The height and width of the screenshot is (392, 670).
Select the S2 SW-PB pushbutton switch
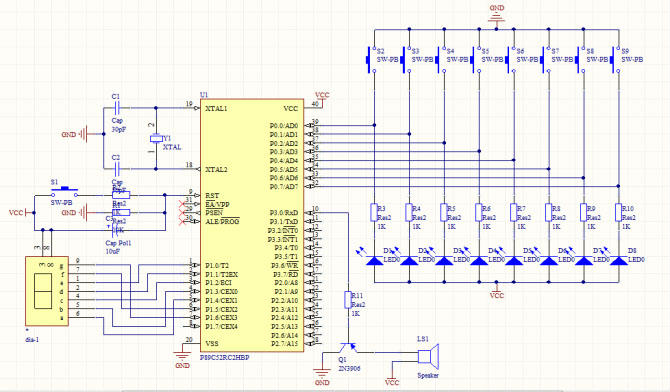(x=371, y=59)
